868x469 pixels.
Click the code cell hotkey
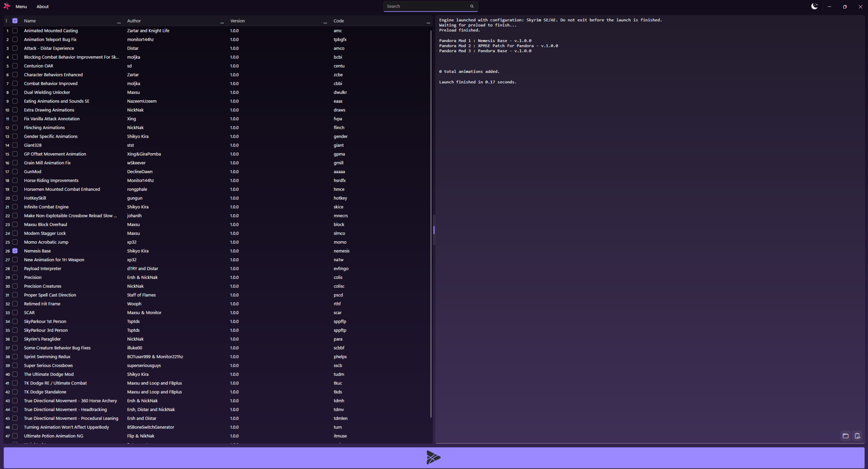coord(340,198)
